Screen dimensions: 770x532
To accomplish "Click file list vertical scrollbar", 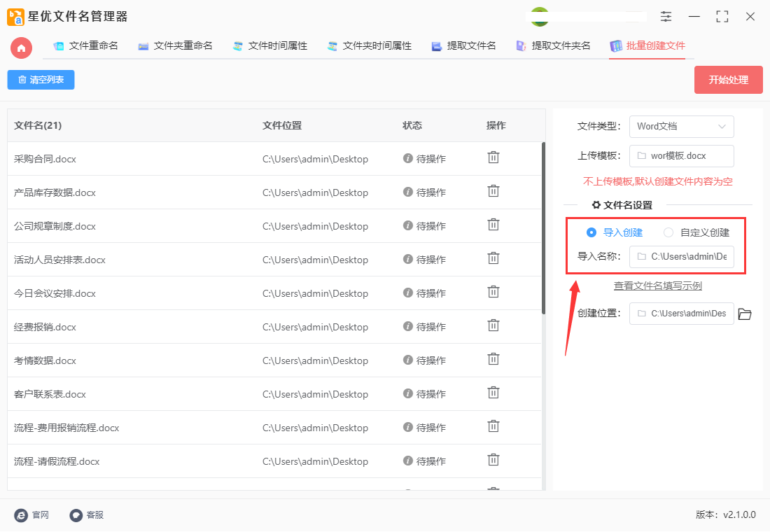I will [543, 228].
